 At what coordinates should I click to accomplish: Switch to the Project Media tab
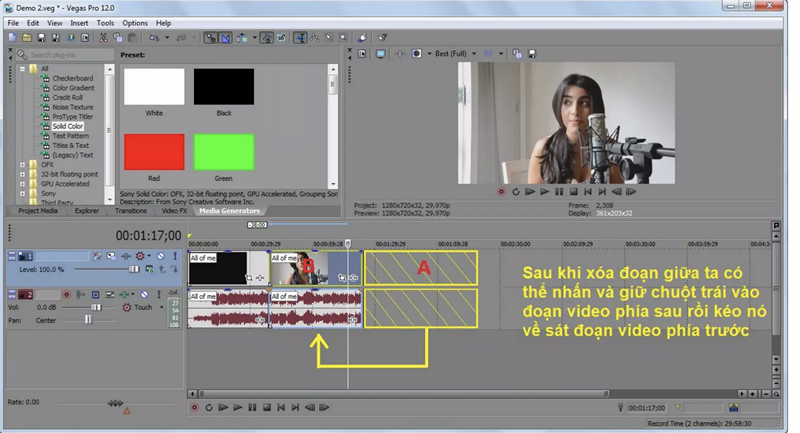point(38,211)
